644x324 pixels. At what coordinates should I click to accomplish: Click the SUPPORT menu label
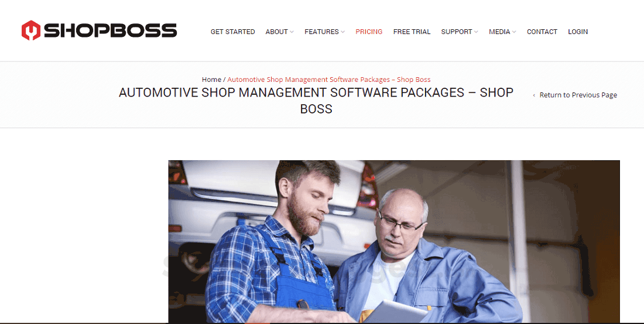[x=457, y=32]
